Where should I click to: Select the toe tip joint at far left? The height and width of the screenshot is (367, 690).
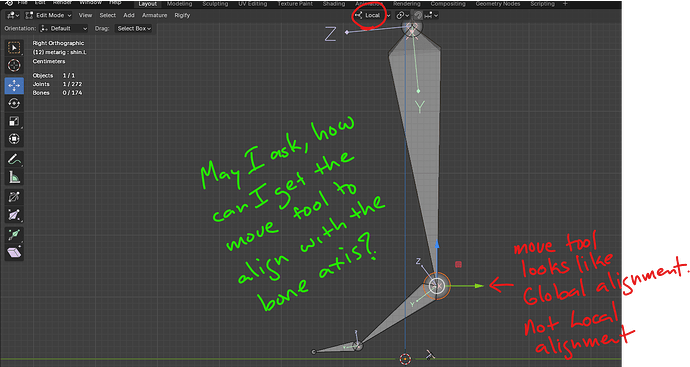(x=313, y=352)
